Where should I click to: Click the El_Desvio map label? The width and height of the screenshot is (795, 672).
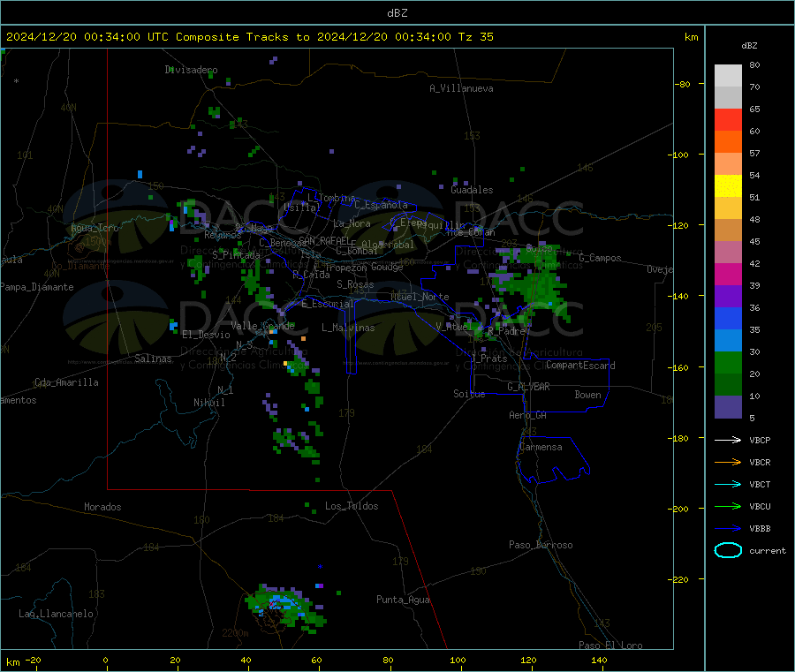(x=206, y=335)
